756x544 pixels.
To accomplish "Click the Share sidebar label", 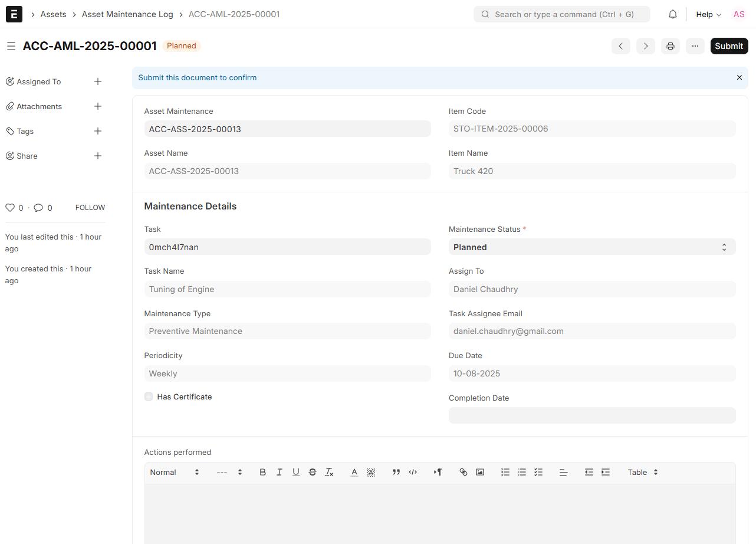I will click(27, 156).
